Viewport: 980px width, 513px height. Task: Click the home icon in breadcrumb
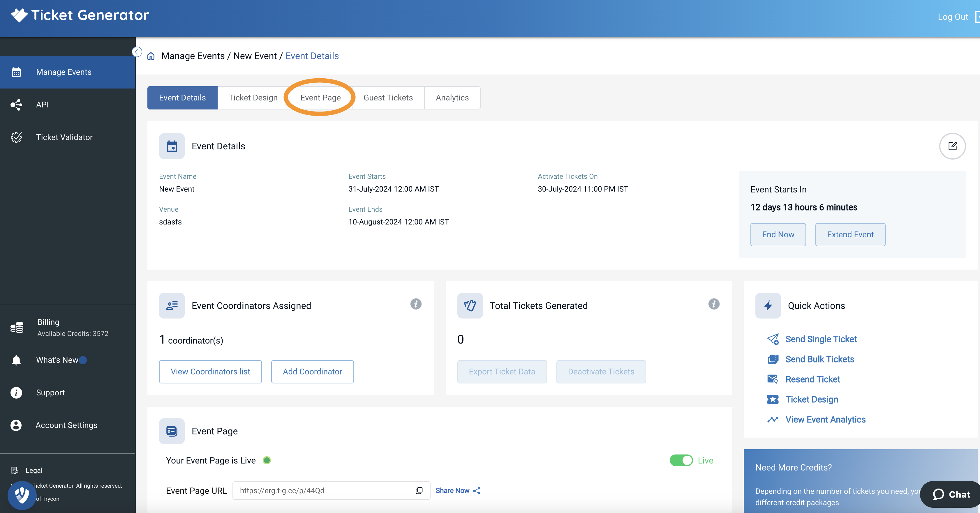[x=151, y=56]
